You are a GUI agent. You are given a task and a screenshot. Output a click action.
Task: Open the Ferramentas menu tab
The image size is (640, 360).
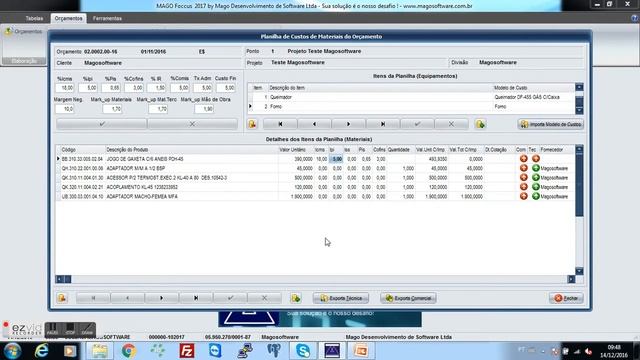tap(107, 18)
